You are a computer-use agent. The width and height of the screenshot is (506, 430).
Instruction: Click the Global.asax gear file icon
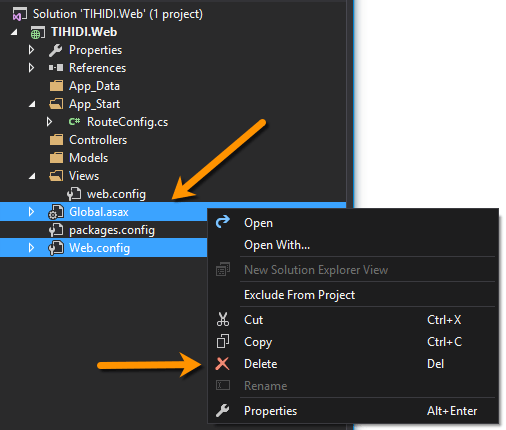[56, 212]
